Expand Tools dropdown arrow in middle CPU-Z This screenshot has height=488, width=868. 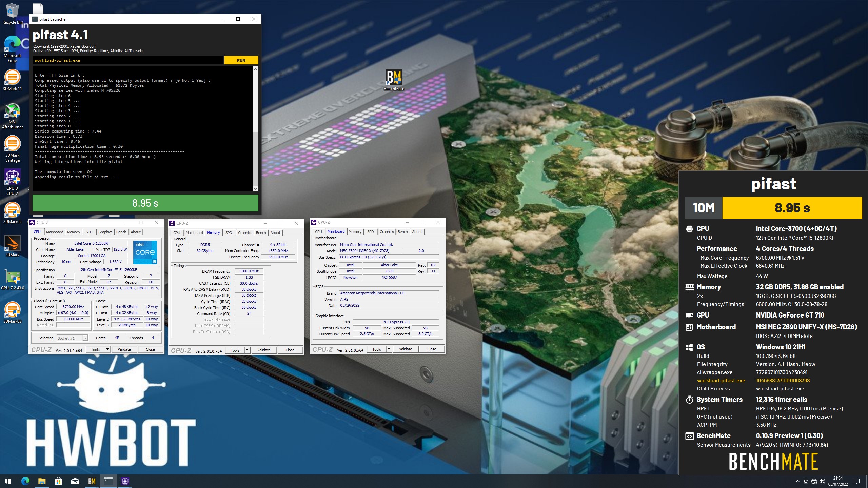point(247,350)
